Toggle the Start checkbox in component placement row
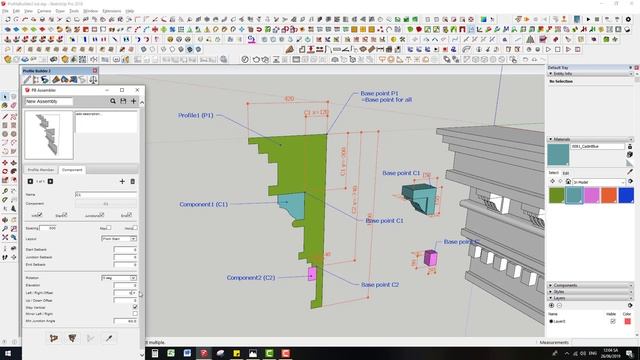This screenshot has height=360, width=640. (x=64, y=215)
